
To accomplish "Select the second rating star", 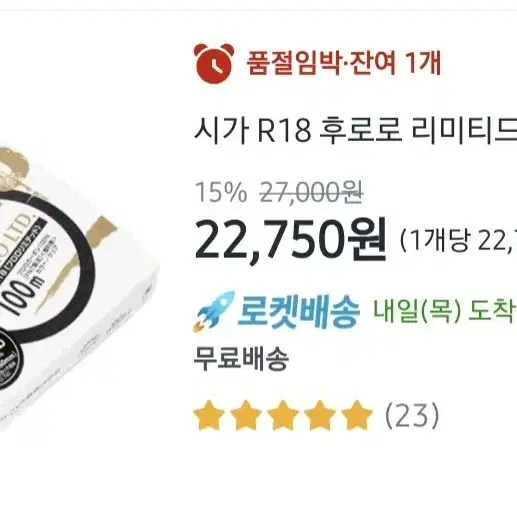I will (x=246, y=415).
